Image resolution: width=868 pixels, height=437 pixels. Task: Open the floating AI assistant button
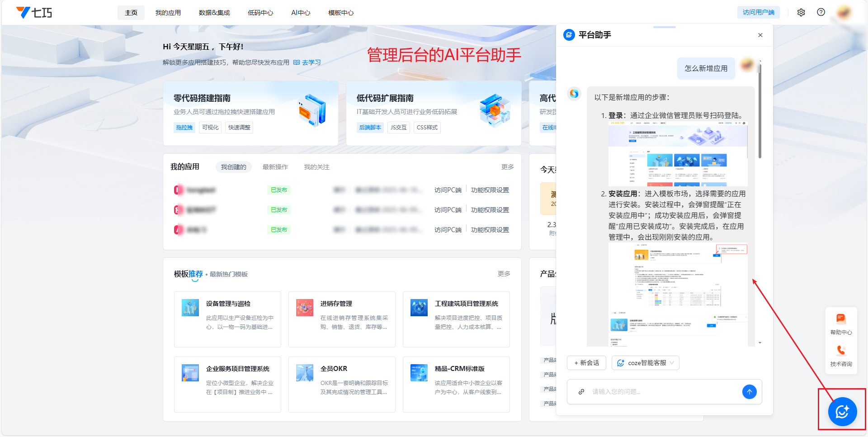842,412
